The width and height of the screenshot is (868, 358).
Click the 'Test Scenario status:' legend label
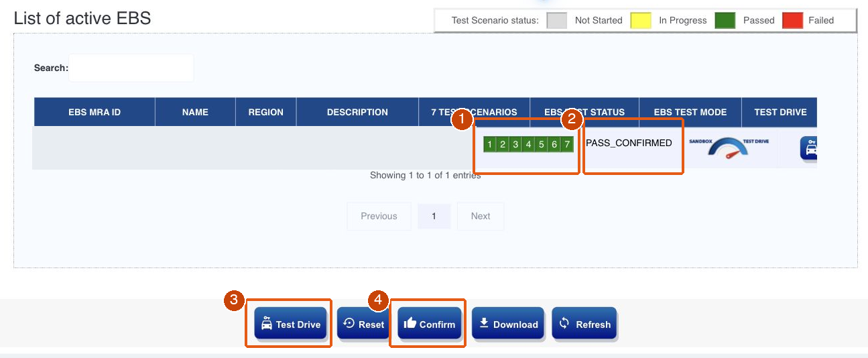coord(495,20)
